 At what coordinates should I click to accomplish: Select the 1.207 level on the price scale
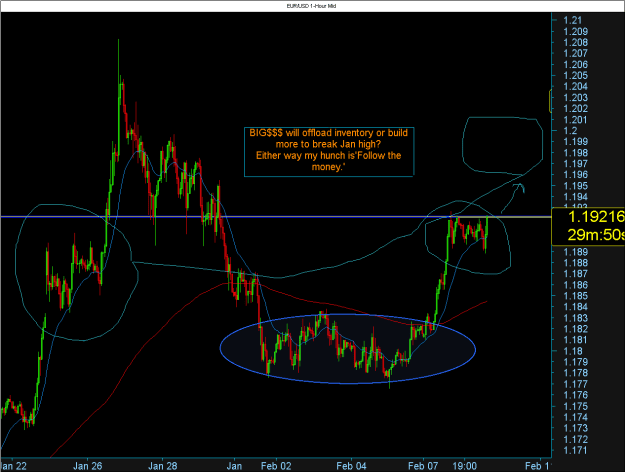pyautogui.click(x=575, y=53)
